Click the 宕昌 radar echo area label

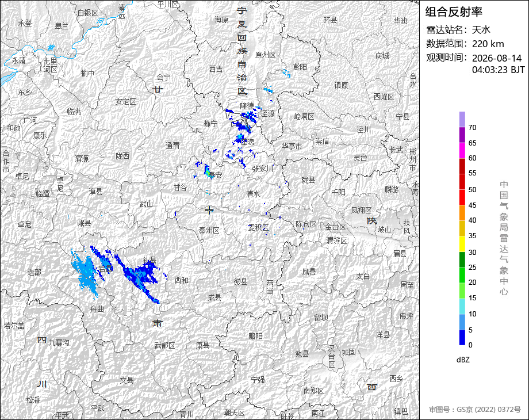click(106, 269)
